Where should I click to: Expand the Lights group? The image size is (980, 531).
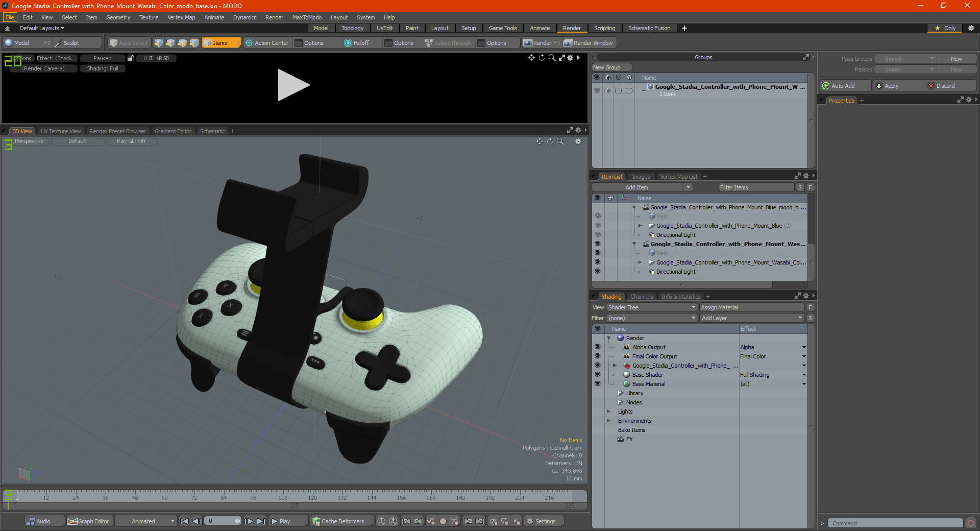tap(608, 412)
